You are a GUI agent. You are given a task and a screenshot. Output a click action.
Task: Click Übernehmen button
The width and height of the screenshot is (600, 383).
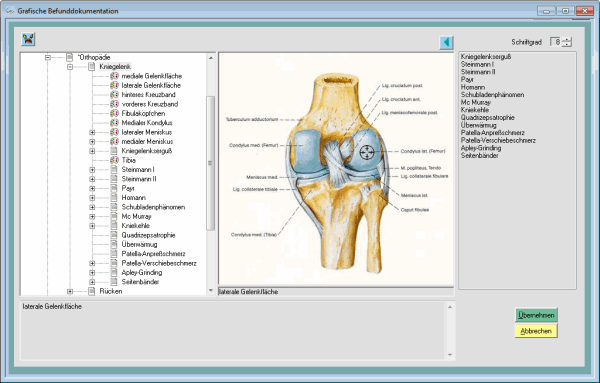(536, 315)
